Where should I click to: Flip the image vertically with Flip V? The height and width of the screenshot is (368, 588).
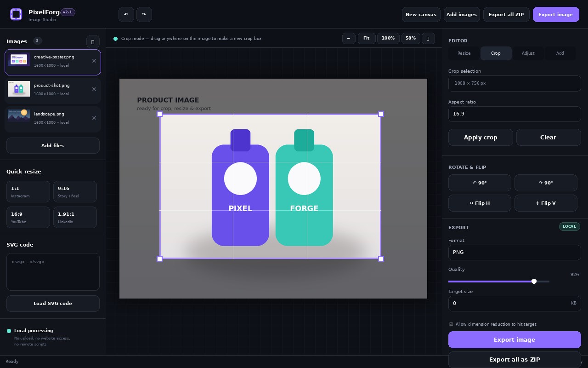coord(546,203)
